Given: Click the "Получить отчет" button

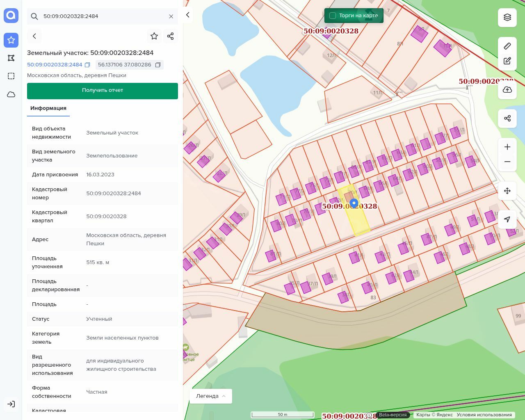Looking at the screenshot, I should (103, 91).
